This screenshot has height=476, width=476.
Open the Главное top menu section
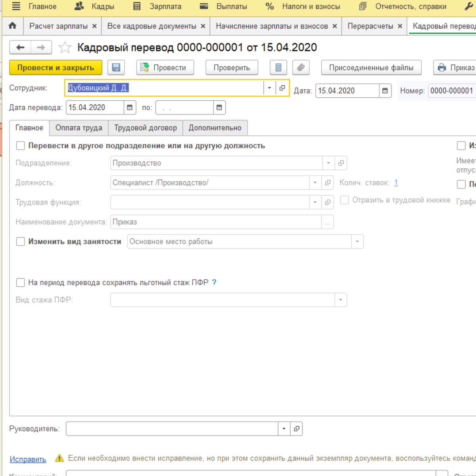[42, 6]
